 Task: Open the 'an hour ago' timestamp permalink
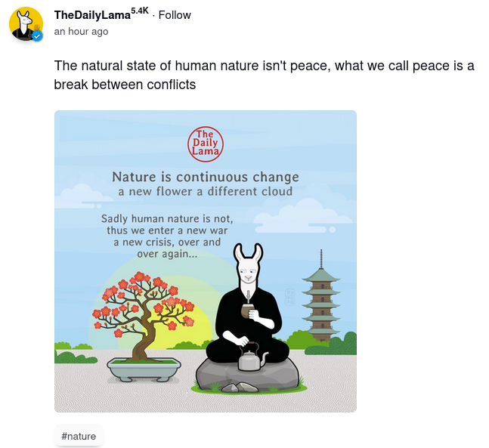tap(81, 32)
